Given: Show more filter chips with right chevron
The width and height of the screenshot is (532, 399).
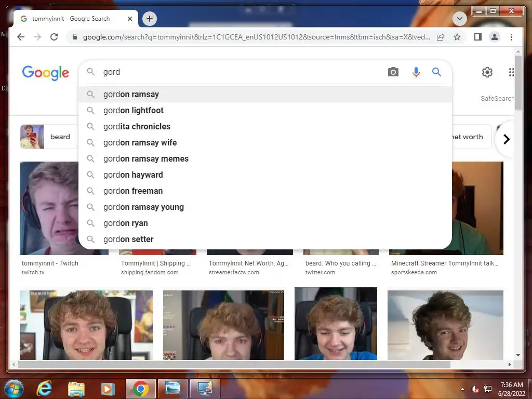Looking at the screenshot, I should [506, 139].
